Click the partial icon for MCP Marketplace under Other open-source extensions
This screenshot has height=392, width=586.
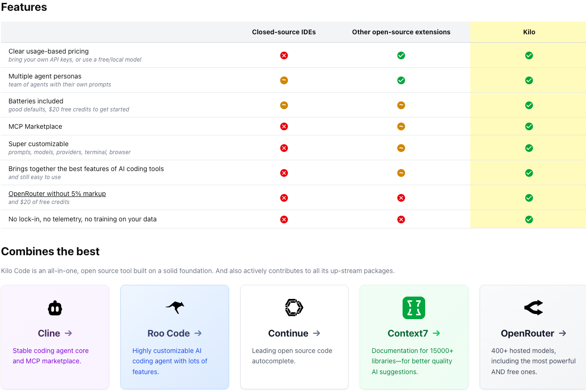(401, 126)
